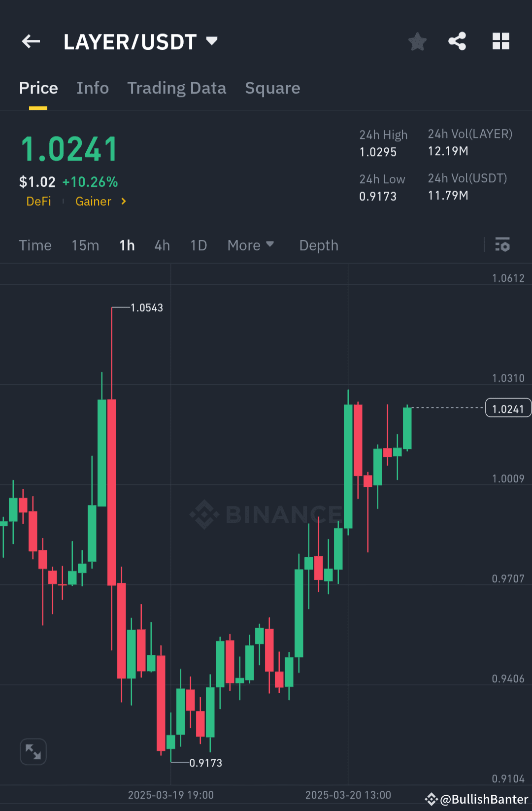Tap the back arrow to exit the chart

tap(31, 41)
